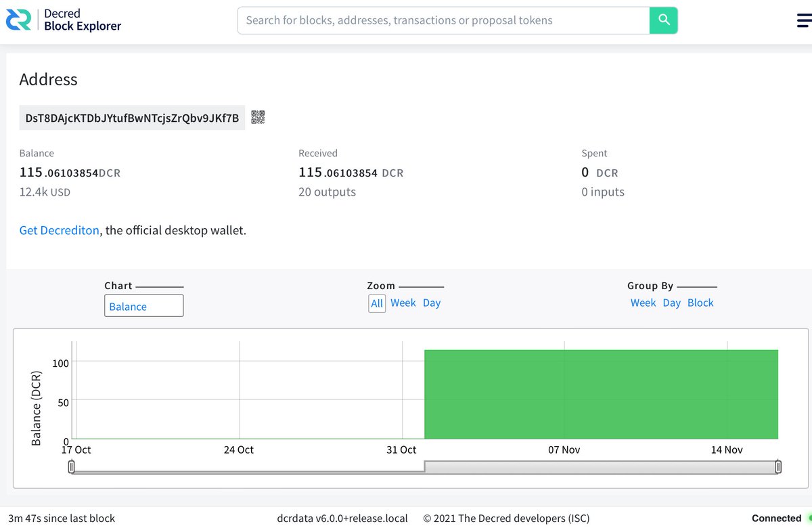Open the hamburger navigation menu
The width and height of the screenshot is (812, 528).
tap(804, 21)
